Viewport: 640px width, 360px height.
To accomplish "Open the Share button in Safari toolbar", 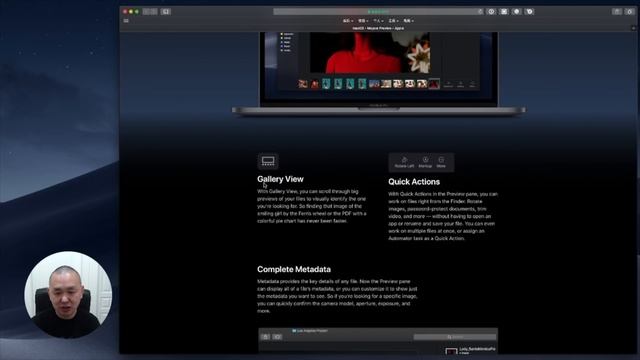I will point(617,12).
